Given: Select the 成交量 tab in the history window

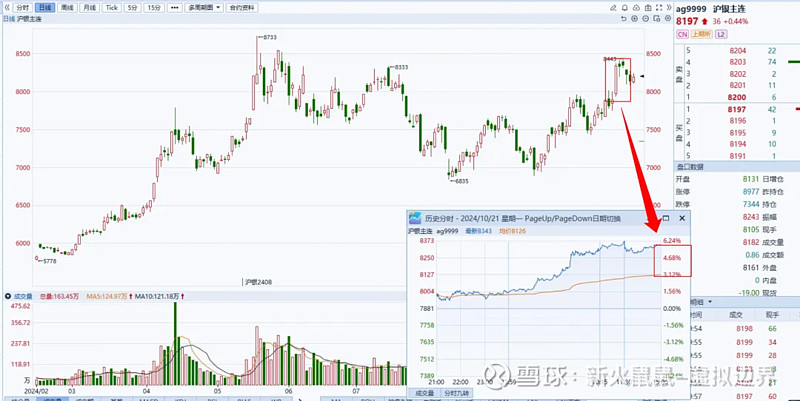Looking at the screenshot, I should [x=424, y=393].
